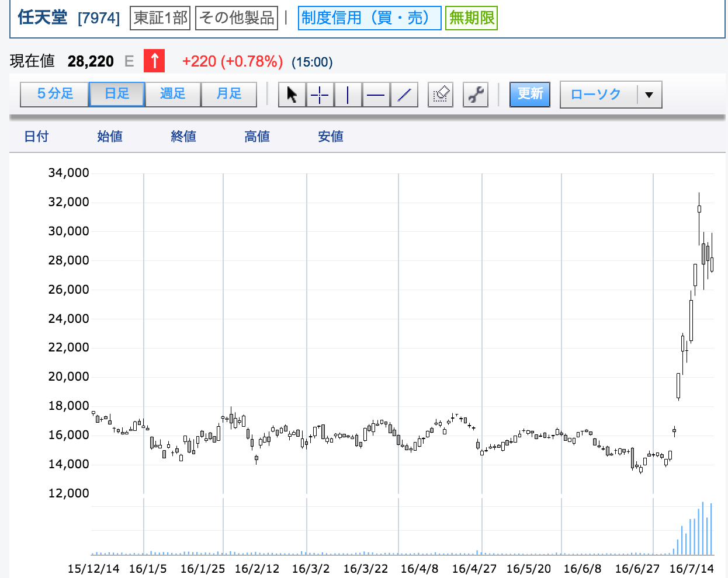Image resolution: width=728 pixels, height=578 pixels.
Task: Click the 始値 column header
Action: [x=110, y=137]
